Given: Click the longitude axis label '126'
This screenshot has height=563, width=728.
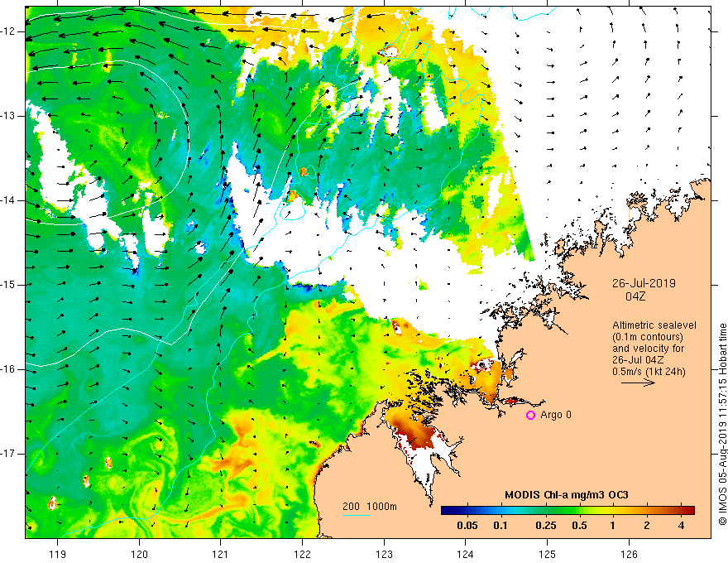Looking at the screenshot, I should [x=629, y=554].
